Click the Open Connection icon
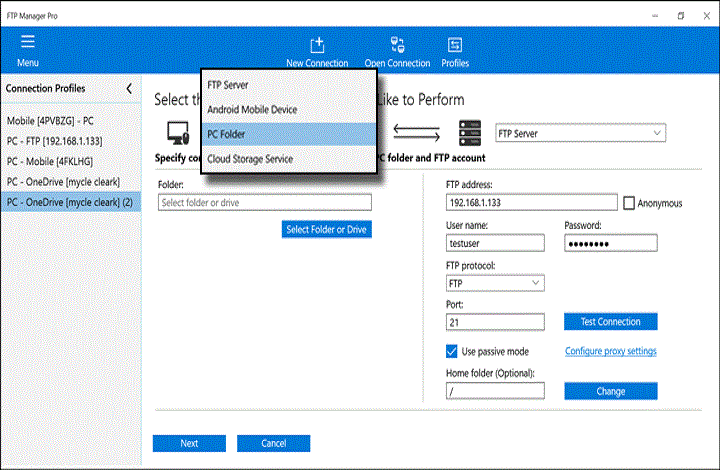 pos(397,45)
